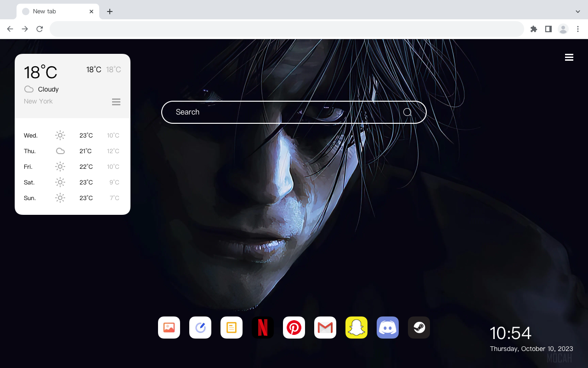Focus the browser address bar
Viewport: 588px width, 368px height.
click(x=287, y=29)
